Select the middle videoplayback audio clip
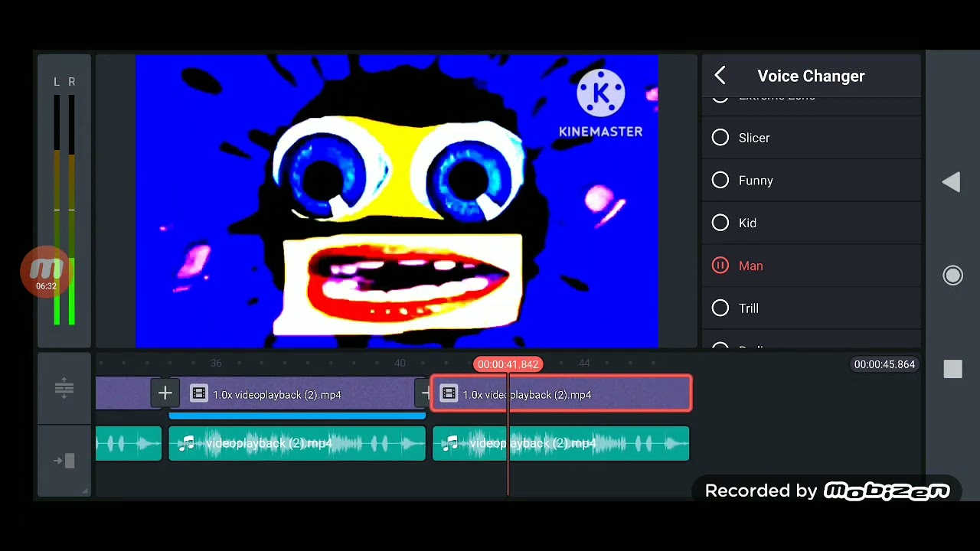This screenshot has width=980, height=551. pos(297,444)
